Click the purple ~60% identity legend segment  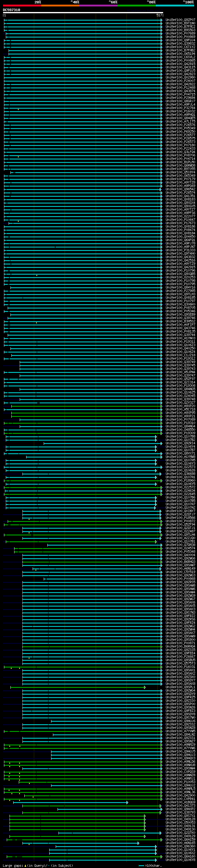click(98, 6)
